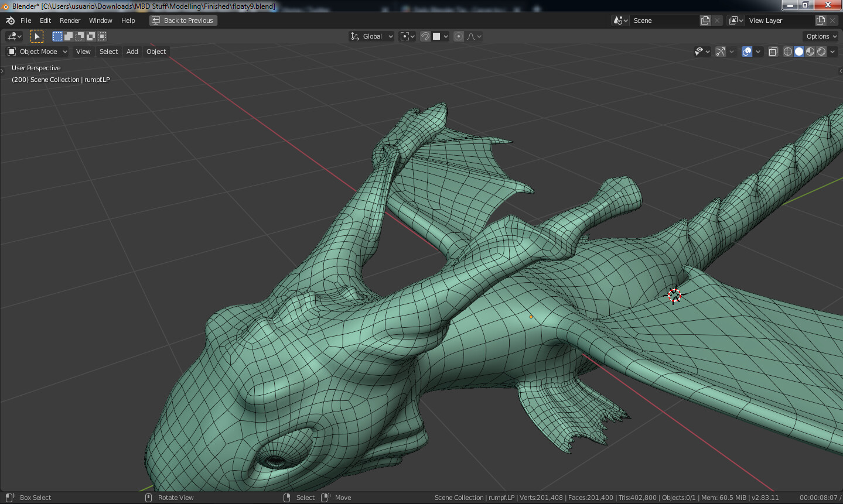Screen dimensions: 843x504
Task: Open the scene browse icon dropdown
Action: tap(620, 20)
